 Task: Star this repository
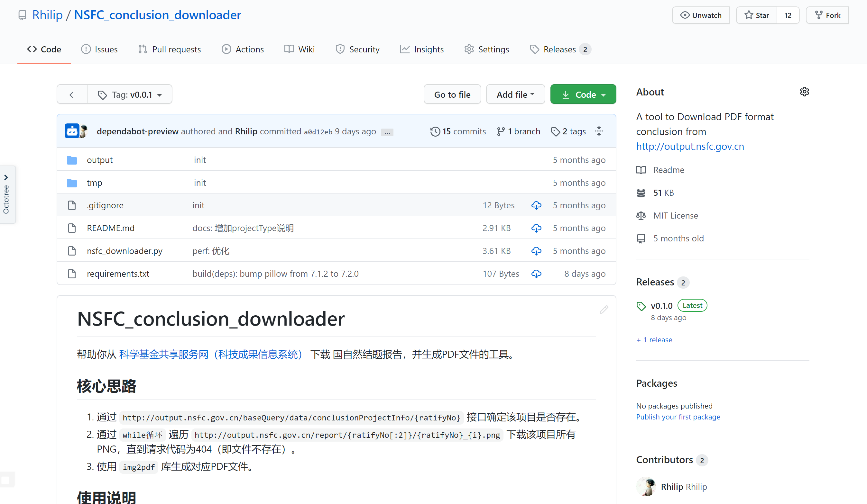click(x=757, y=15)
